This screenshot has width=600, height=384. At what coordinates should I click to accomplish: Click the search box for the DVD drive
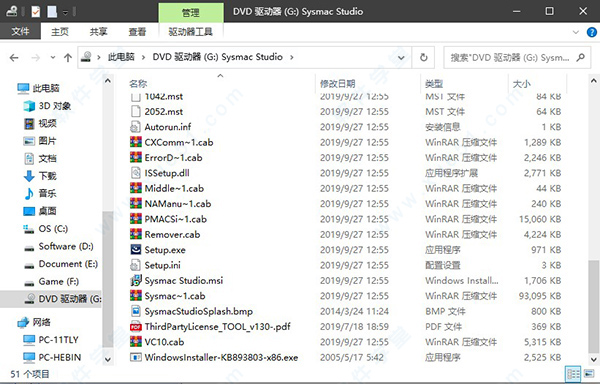(x=517, y=58)
